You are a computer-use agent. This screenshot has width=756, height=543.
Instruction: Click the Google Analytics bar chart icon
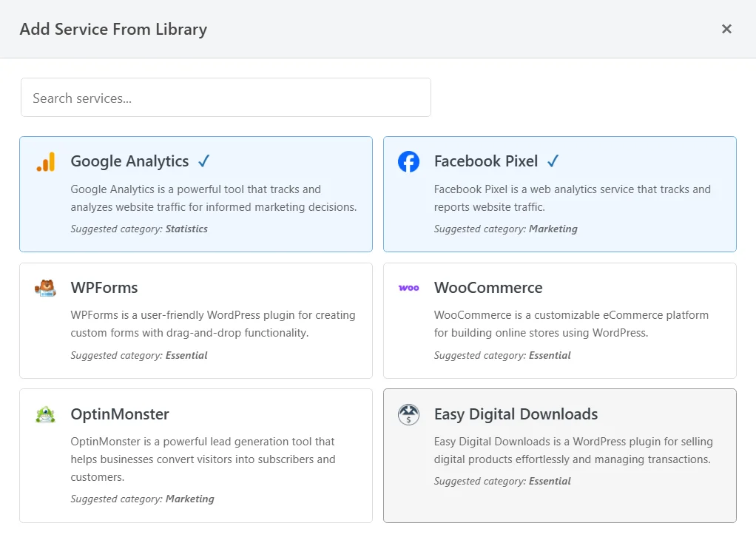[x=46, y=162]
